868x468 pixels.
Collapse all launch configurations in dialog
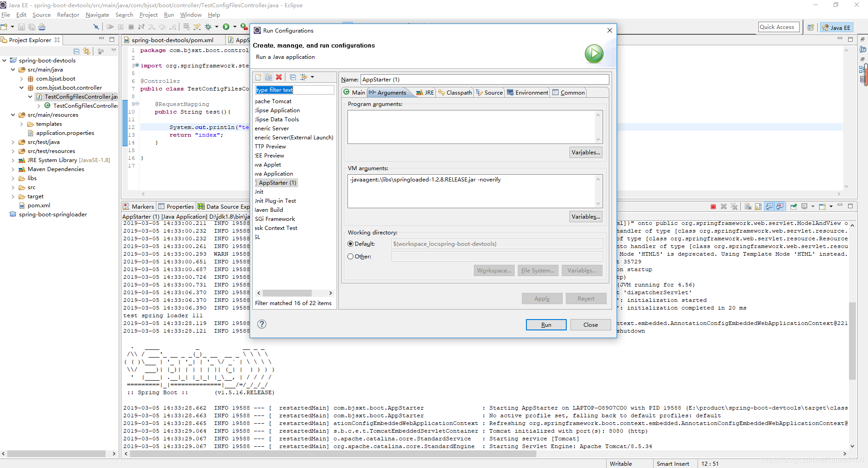293,77
